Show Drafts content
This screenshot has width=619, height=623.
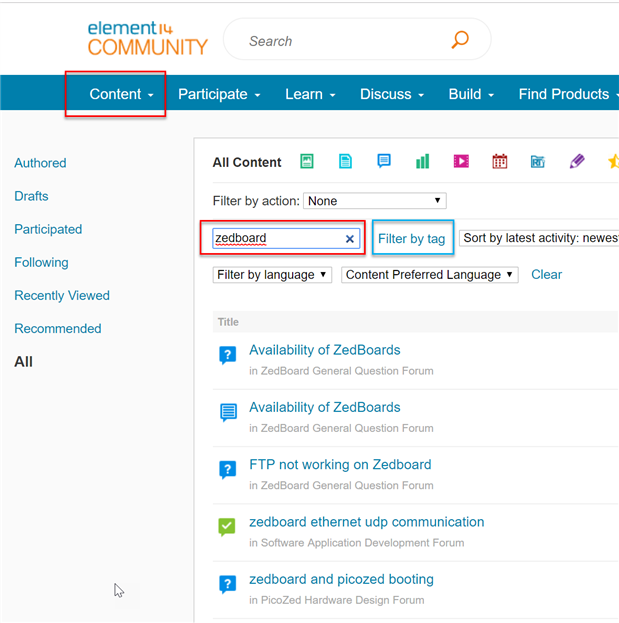point(31,196)
